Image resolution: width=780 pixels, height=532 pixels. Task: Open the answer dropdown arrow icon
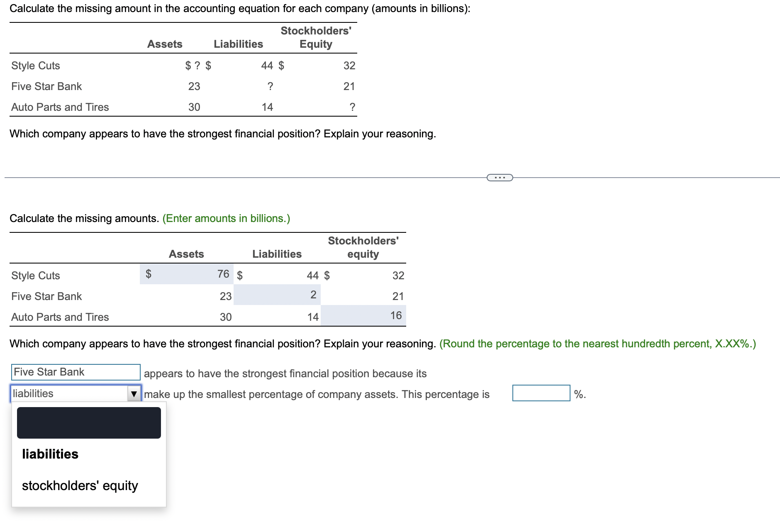click(134, 393)
